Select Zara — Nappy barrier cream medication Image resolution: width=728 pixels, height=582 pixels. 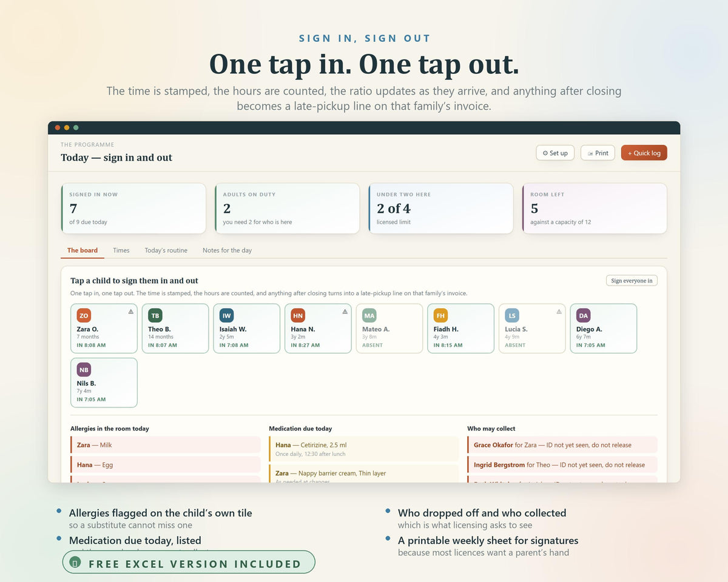click(364, 474)
